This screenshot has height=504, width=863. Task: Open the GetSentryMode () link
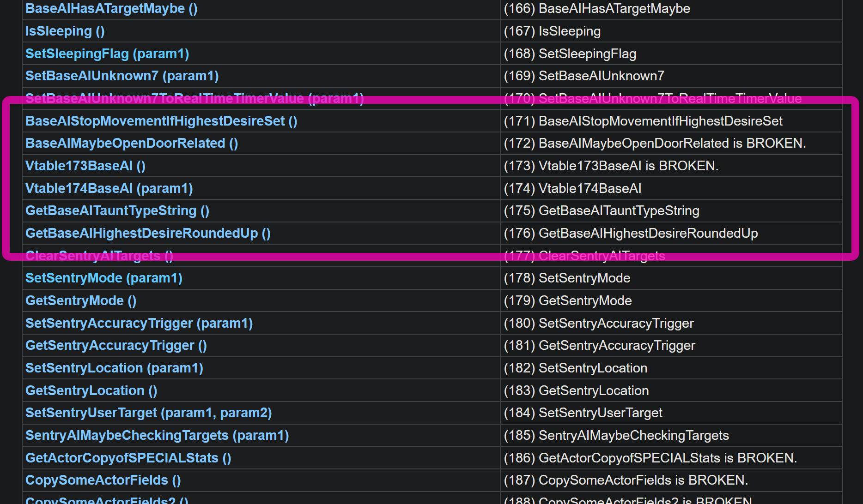tap(81, 300)
